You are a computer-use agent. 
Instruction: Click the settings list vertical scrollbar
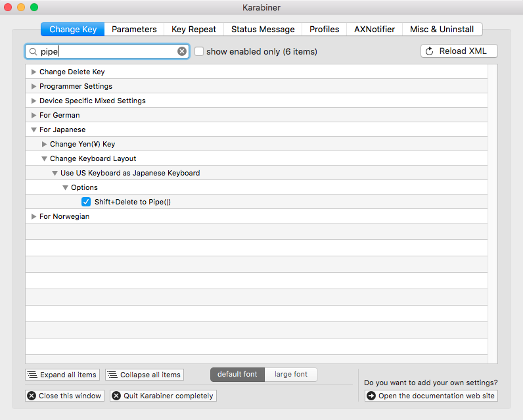pyautogui.click(x=492, y=214)
